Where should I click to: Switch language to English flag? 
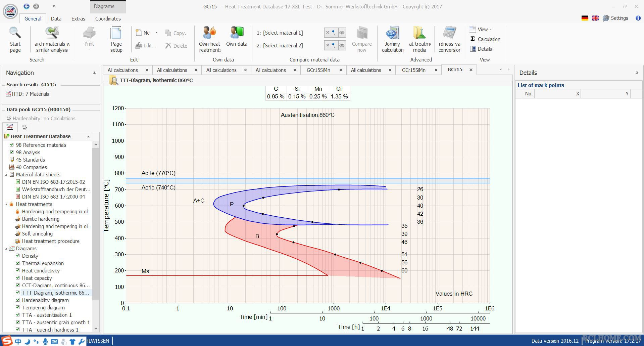pos(595,18)
